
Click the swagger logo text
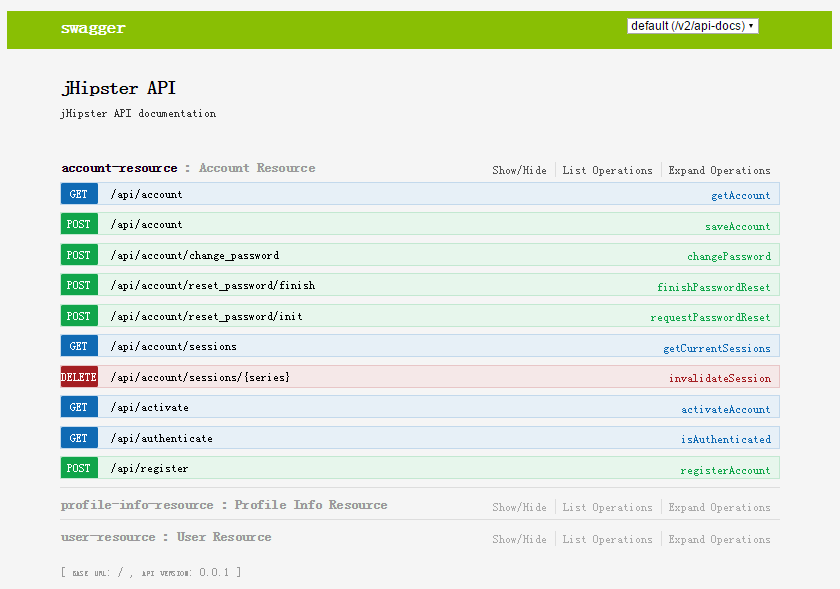[93, 28]
